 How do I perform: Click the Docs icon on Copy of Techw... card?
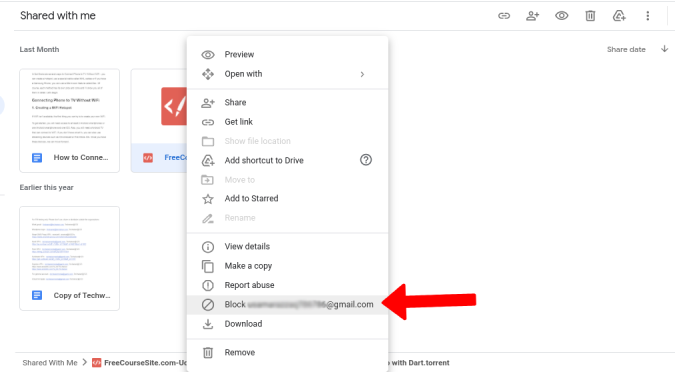37,295
